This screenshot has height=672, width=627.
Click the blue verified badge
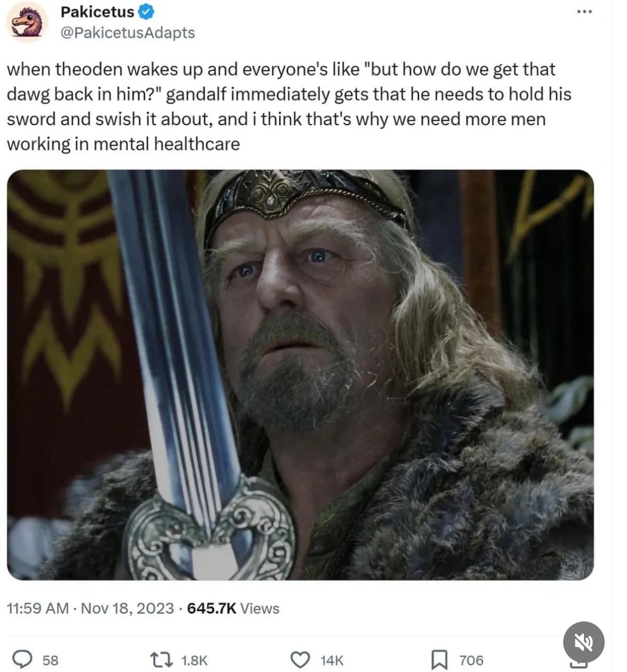point(146,12)
